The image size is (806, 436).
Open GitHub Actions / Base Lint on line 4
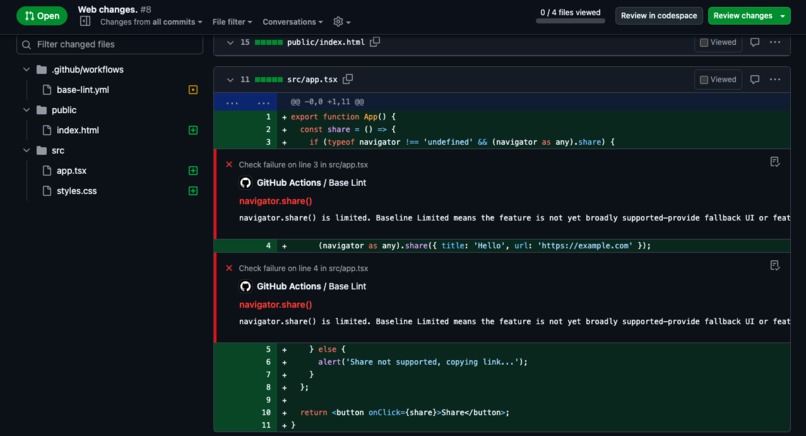click(x=311, y=286)
